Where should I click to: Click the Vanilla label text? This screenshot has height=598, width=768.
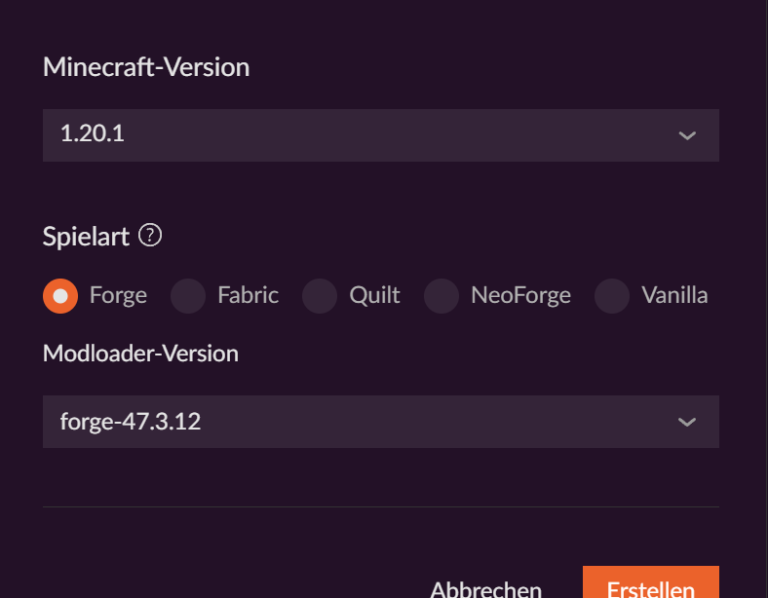click(674, 295)
